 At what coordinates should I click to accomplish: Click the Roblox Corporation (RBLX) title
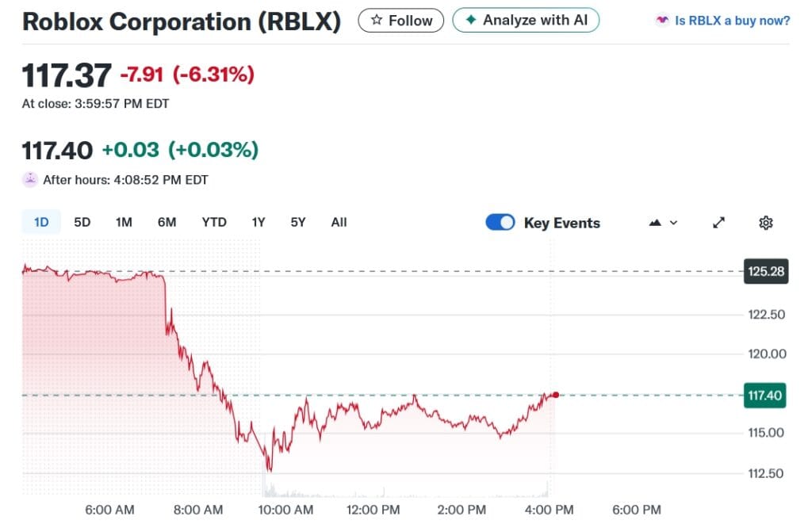[182, 21]
